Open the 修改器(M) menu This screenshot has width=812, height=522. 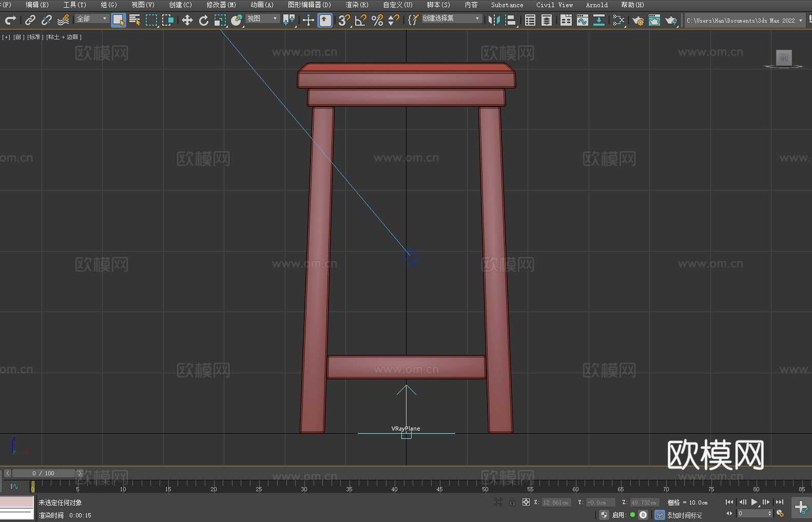pyautogui.click(x=221, y=5)
